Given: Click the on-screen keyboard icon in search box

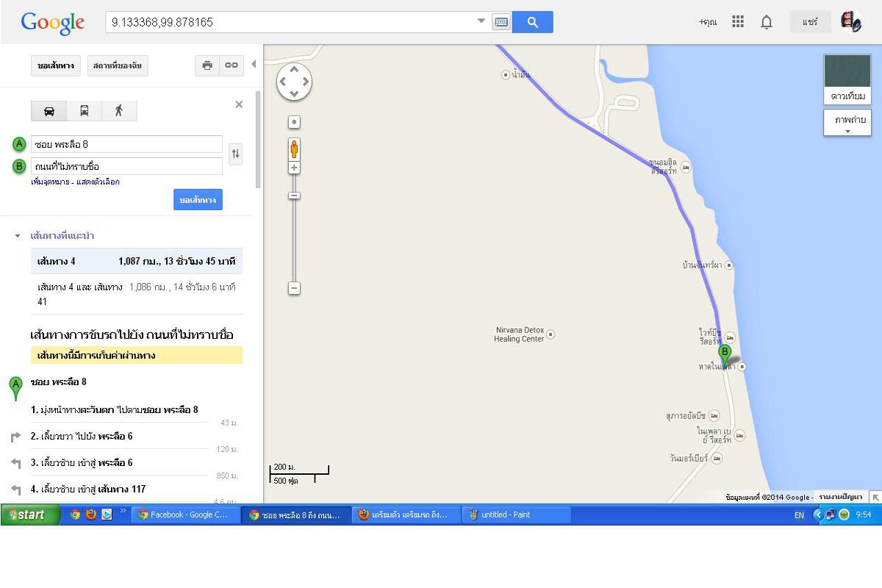Looking at the screenshot, I should pos(501,22).
